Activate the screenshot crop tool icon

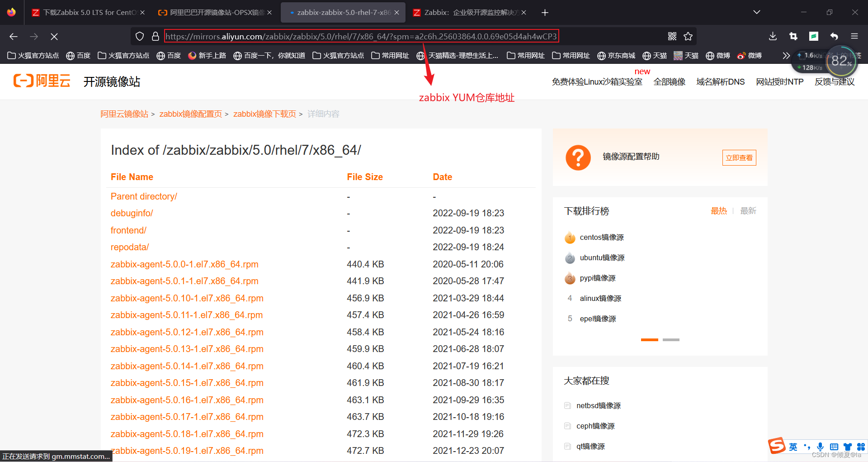point(793,36)
